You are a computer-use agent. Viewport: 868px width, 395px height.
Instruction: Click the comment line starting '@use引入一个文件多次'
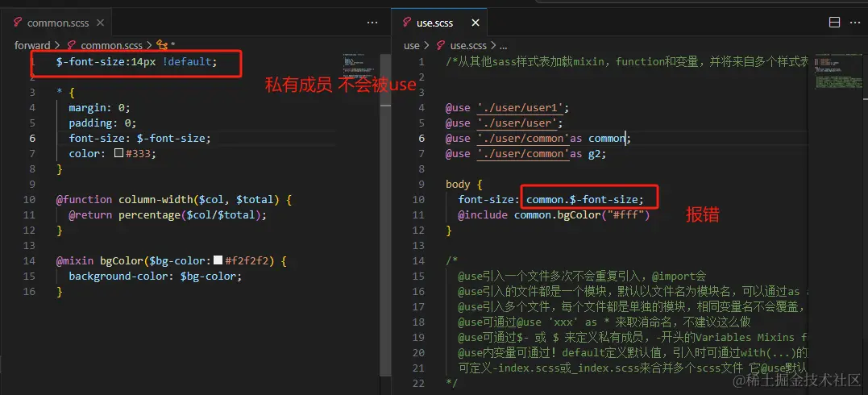[582, 276]
